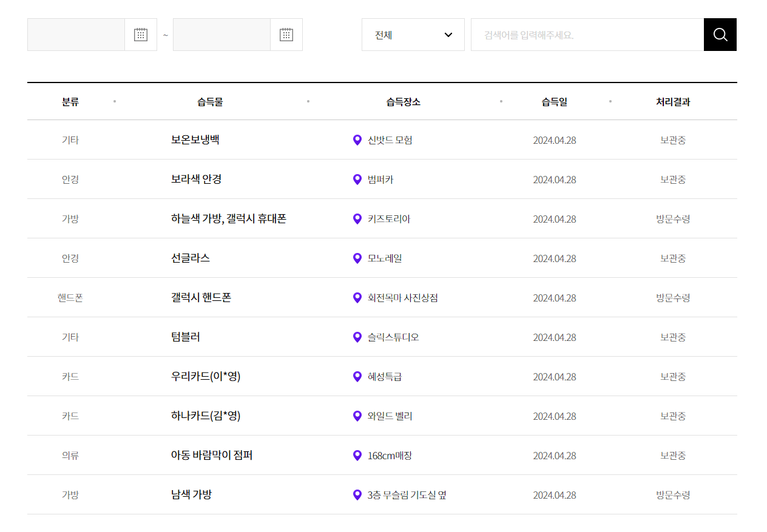This screenshot has width=767, height=532.
Task: Click the location pin next to 범퍼카
Action: click(357, 179)
